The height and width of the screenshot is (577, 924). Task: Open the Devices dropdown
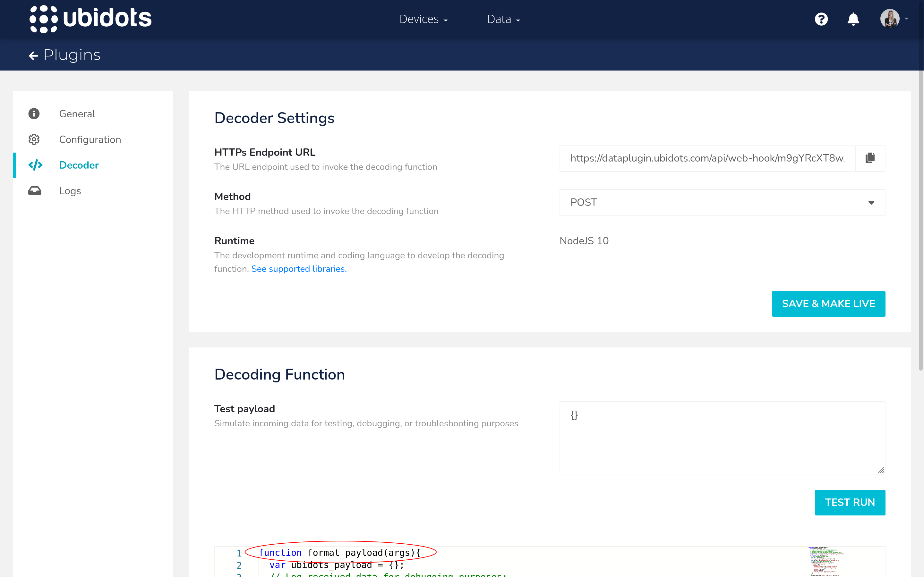(423, 19)
